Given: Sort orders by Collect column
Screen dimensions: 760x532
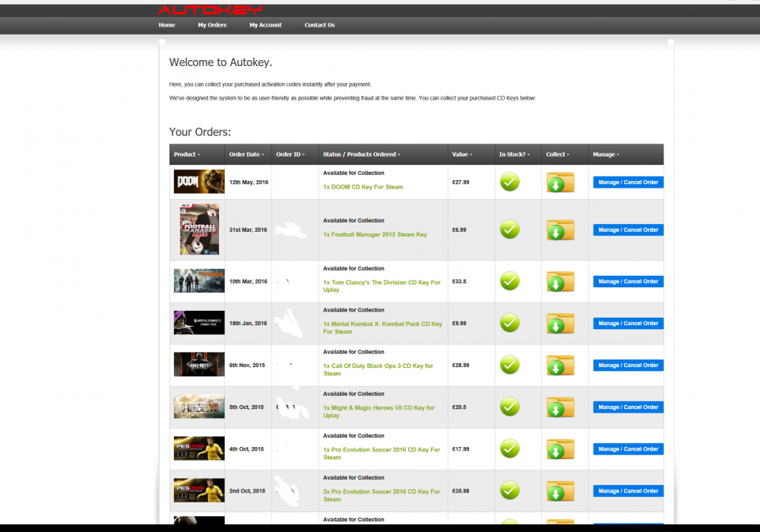Looking at the screenshot, I should coord(557,154).
